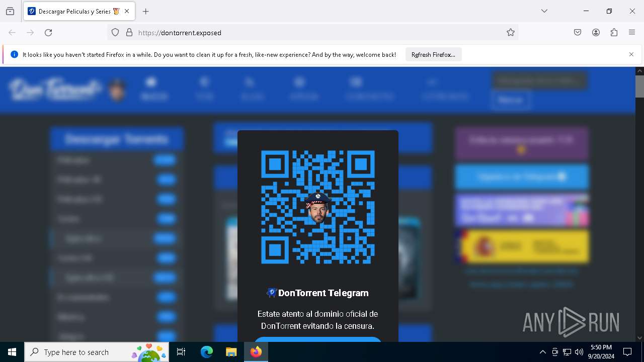This screenshot has width=644, height=362.
Task: Click the blurred site search field
Action: coord(539,80)
